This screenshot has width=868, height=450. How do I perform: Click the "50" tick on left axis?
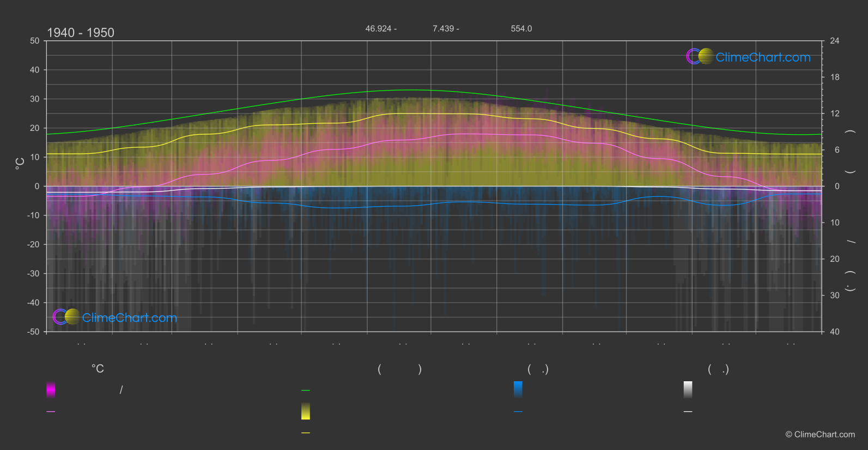point(35,41)
